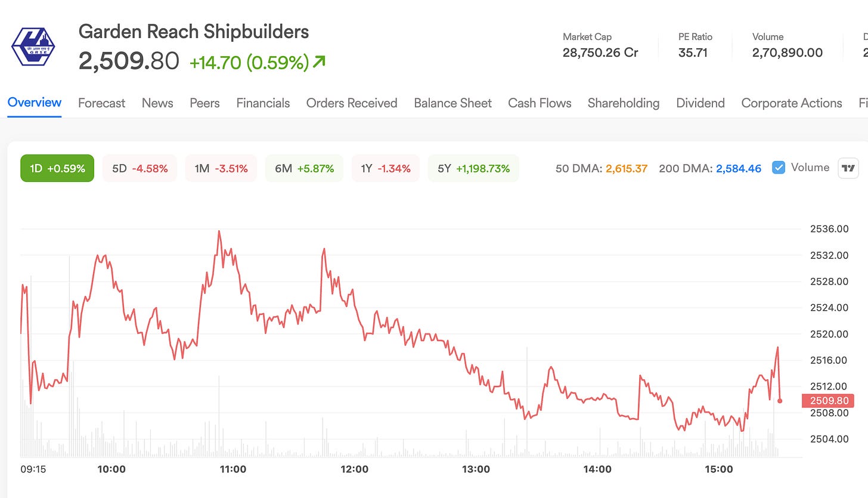
Task: Click the 2509.80 price marker on chart
Action: 828,401
